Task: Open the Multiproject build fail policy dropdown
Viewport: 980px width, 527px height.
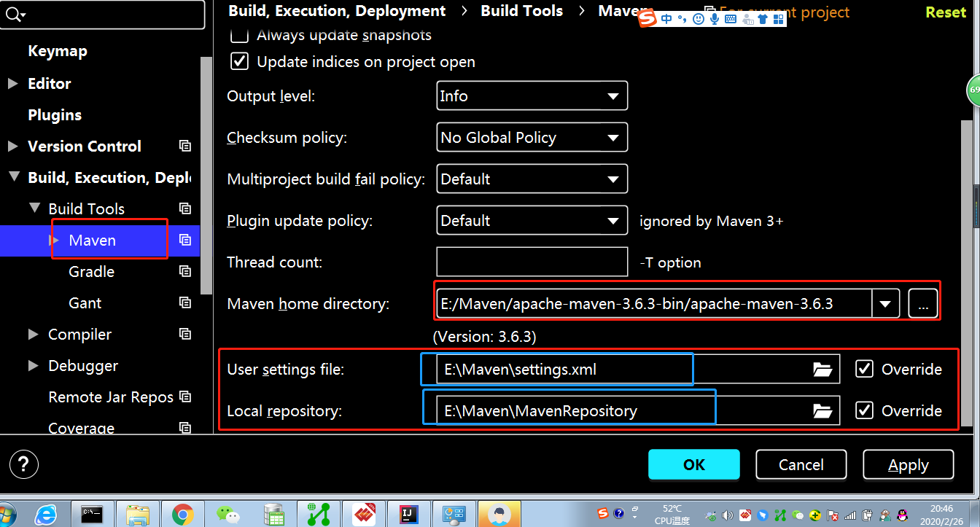Action: [532, 179]
